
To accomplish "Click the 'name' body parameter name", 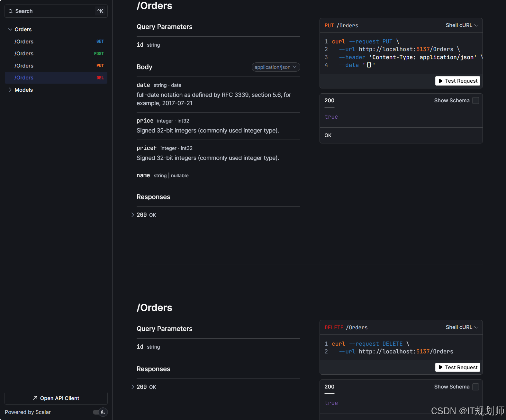I will 143,175.
